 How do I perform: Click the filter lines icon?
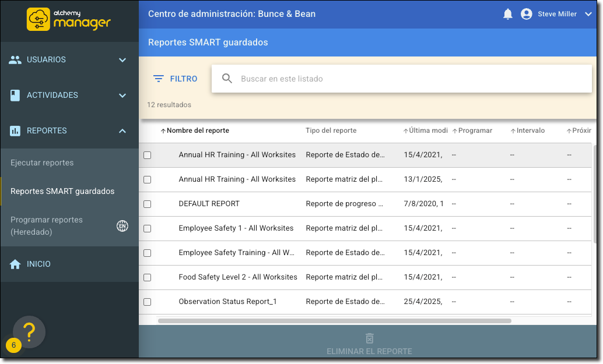158,79
